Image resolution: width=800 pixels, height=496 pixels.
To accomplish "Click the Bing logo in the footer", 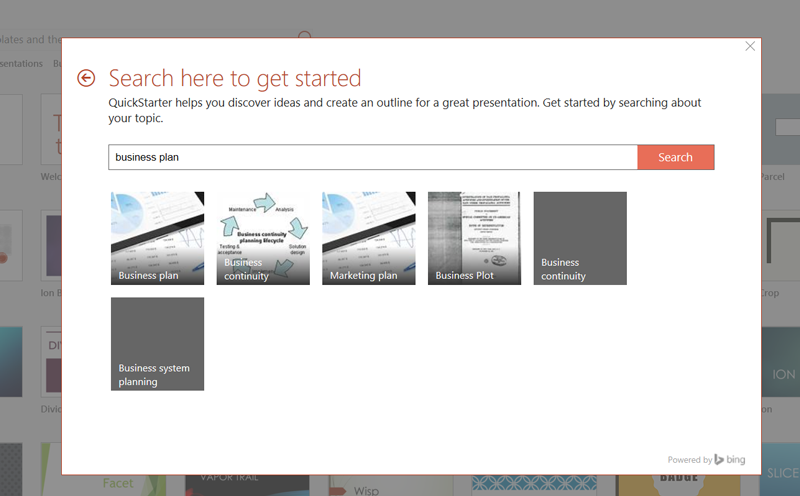I will click(730, 460).
